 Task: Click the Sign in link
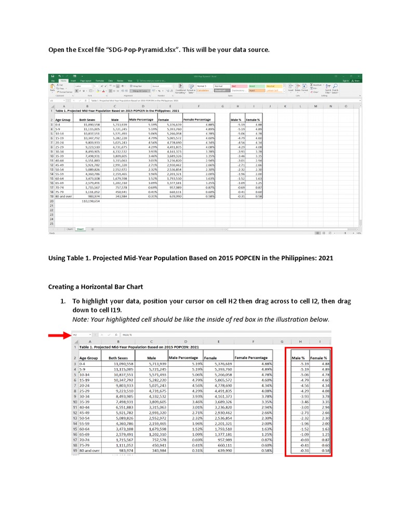pos(345,81)
